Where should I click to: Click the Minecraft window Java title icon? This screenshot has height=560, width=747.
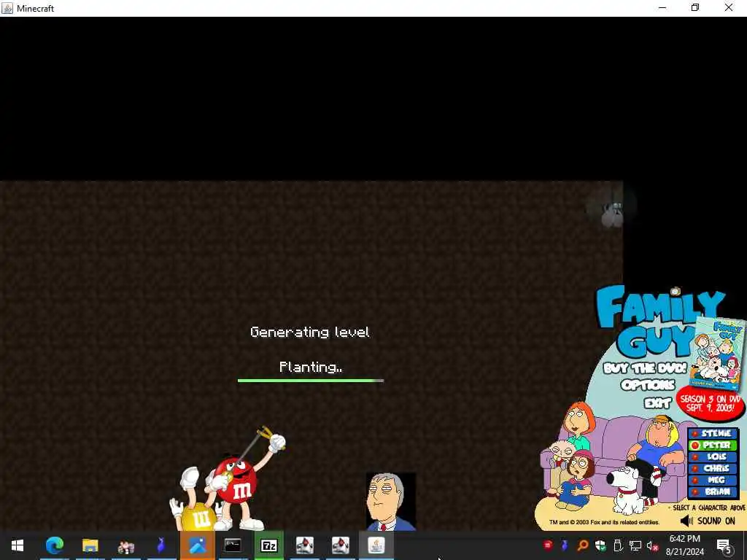point(7,8)
